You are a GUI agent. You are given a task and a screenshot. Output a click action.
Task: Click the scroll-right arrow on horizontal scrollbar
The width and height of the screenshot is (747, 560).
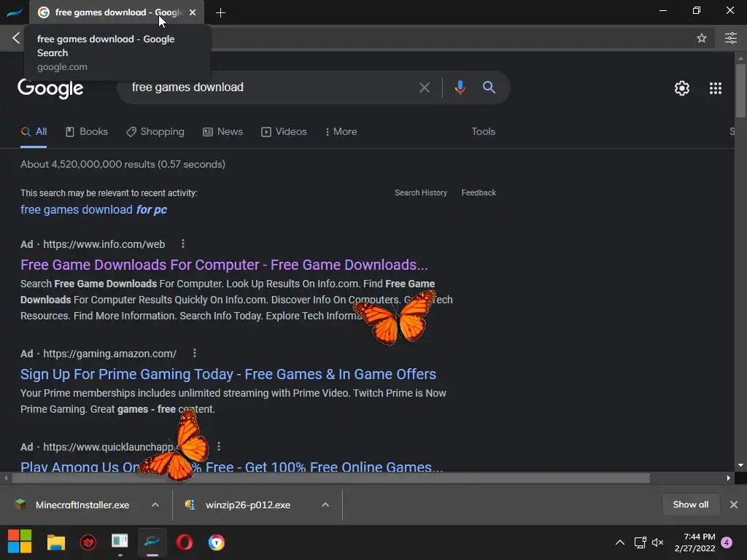point(729,478)
